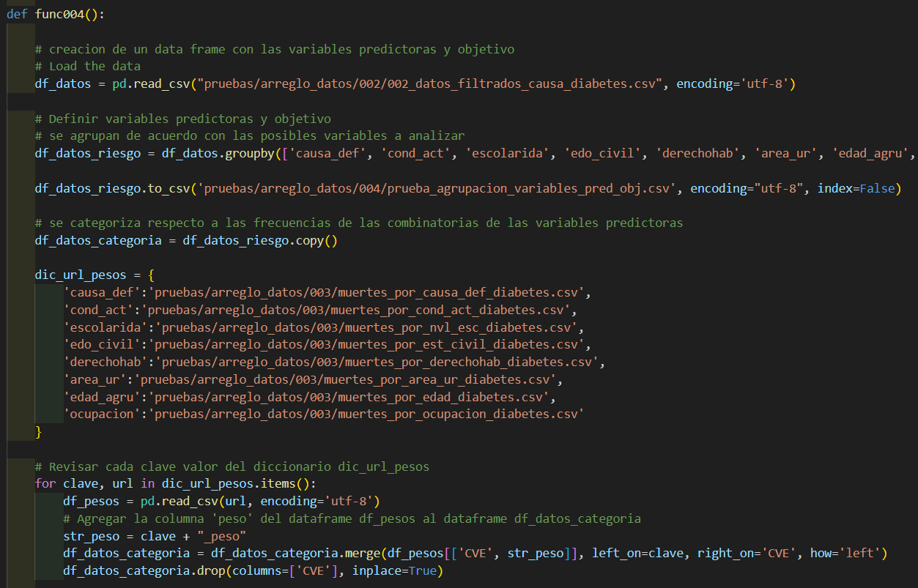Image resolution: width=918 pixels, height=588 pixels.
Task: Click the for keyword in the loop
Action: 45,484
